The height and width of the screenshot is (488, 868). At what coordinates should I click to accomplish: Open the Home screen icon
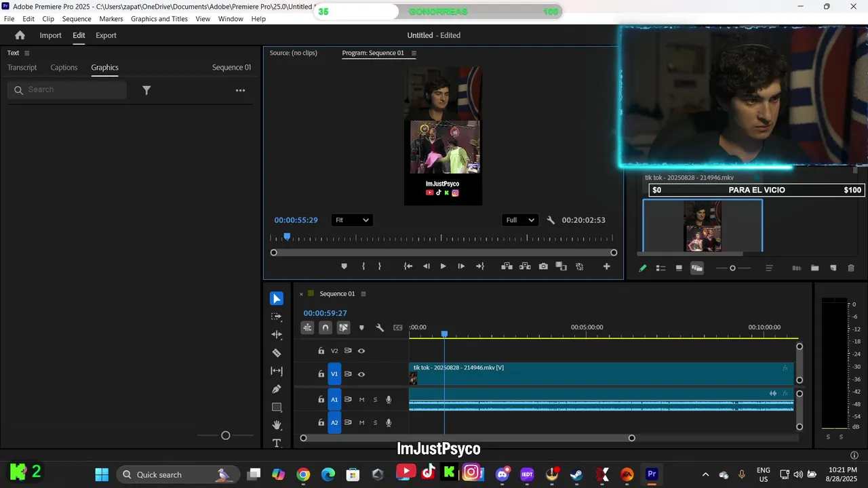(x=20, y=35)
